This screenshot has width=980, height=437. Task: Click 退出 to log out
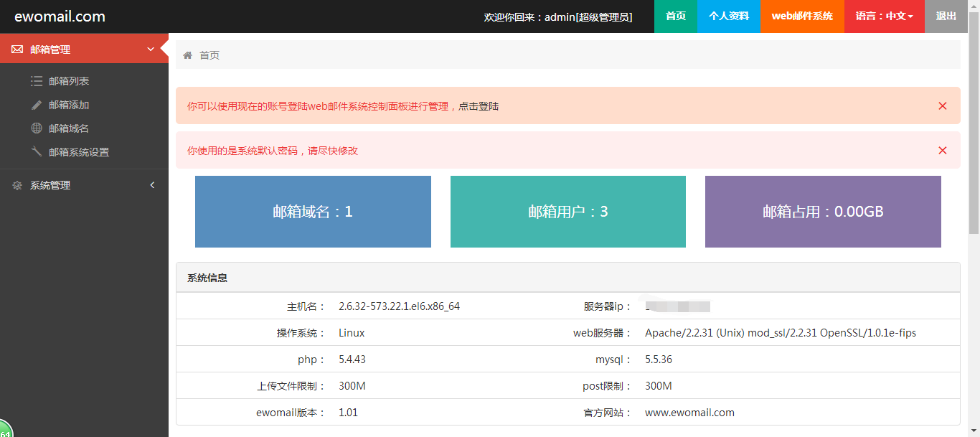(946, 16)
